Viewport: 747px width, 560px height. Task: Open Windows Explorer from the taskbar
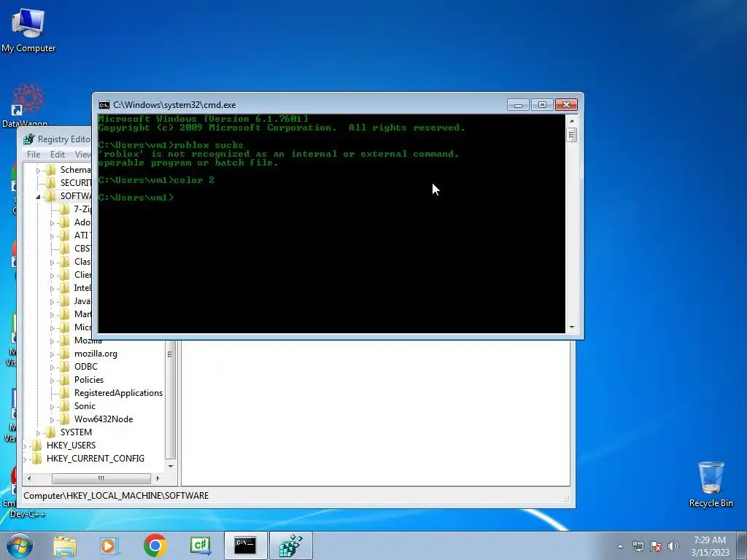pyautogui.click(x=65, y=545)
